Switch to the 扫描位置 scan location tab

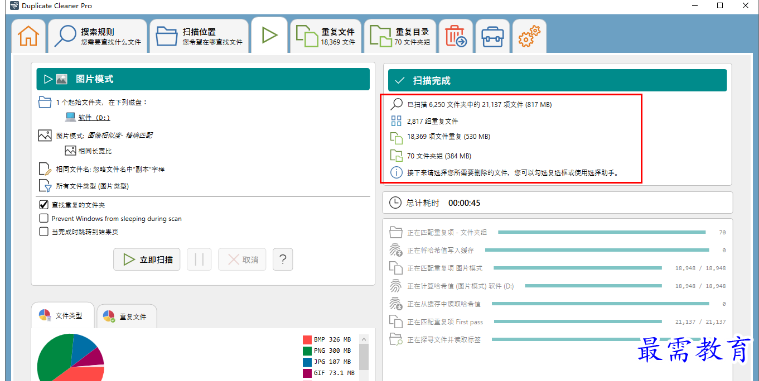199,36
